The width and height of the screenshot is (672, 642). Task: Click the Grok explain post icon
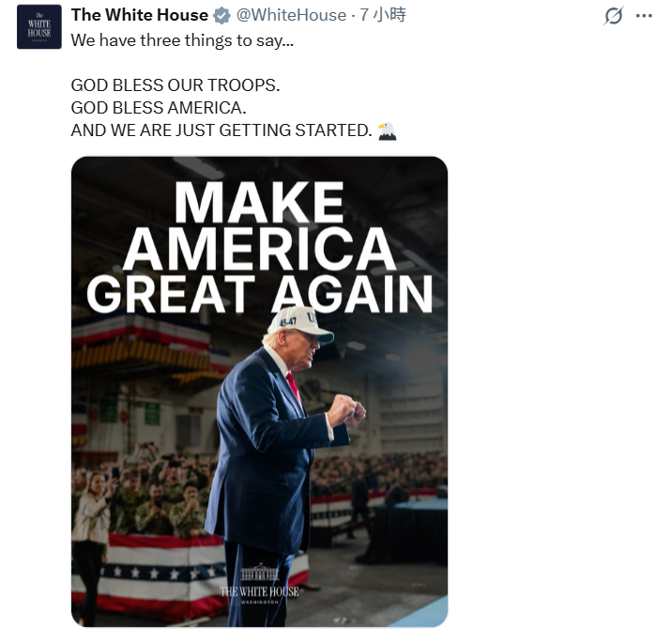click(613, 16)
